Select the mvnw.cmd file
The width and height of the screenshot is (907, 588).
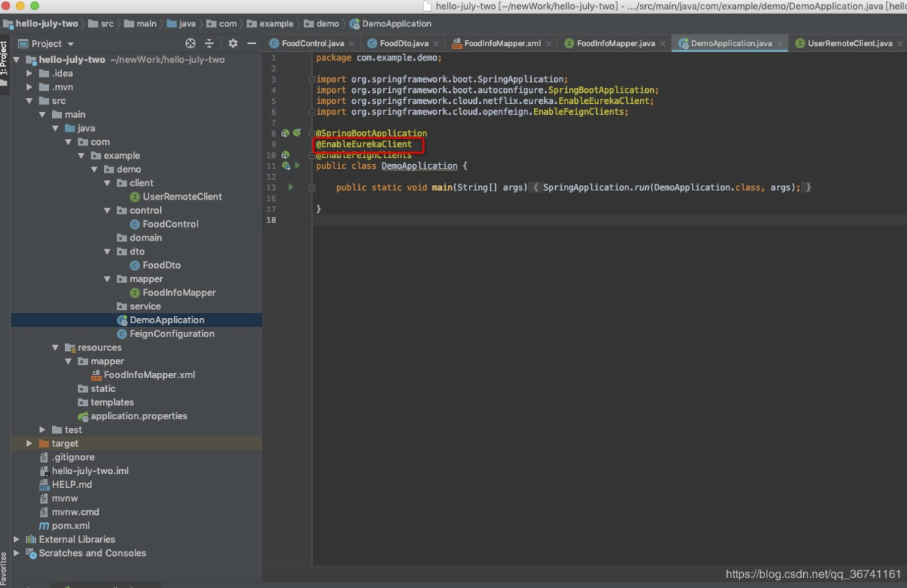pyautogui.click(x=75, y=513)
